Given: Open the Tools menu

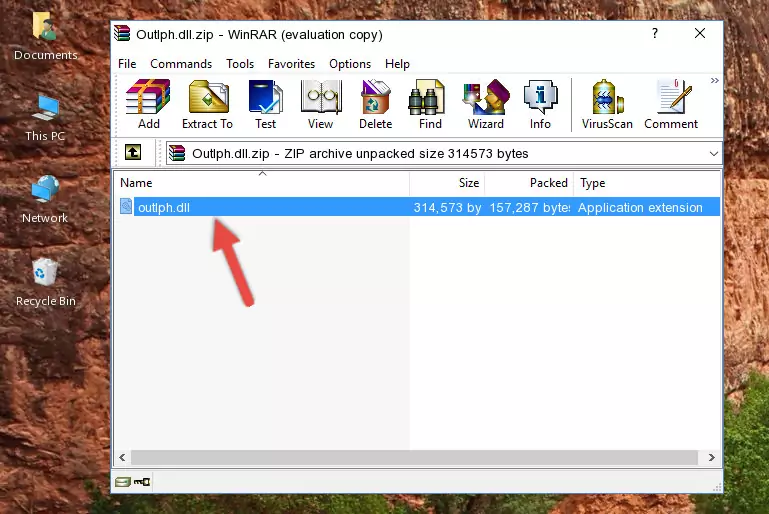Looking at the screenshot, I should point(240,64).
